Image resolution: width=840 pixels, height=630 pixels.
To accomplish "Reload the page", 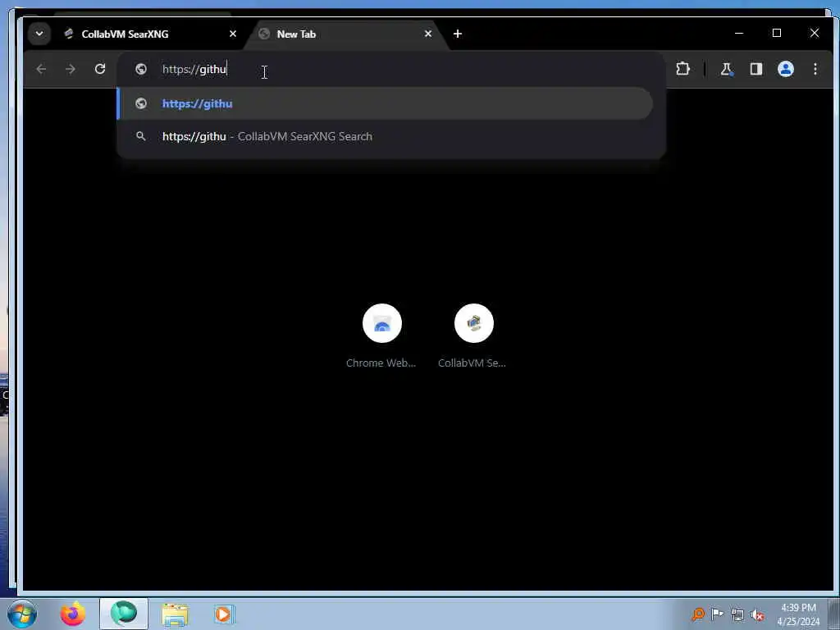I will click(100, 69).
